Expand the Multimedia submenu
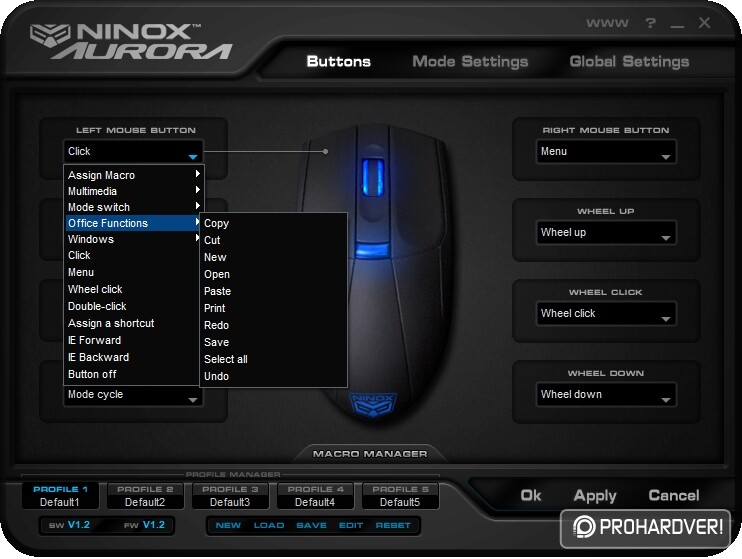Image resolution: width=742 pixels, height=559 pixels. 133,191
